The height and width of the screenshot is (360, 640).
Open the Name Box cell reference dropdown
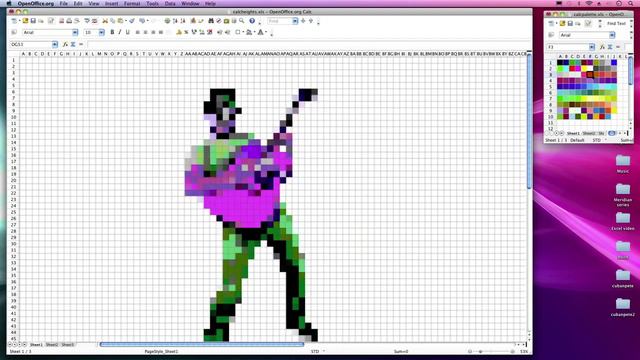point(55,44)
